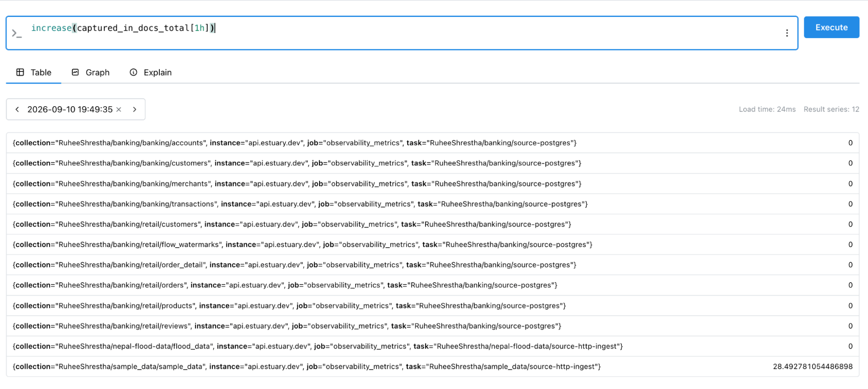This screenshot has width=868, height=389.
Task: Switch to the Table tab
Action: pos(34,72)
